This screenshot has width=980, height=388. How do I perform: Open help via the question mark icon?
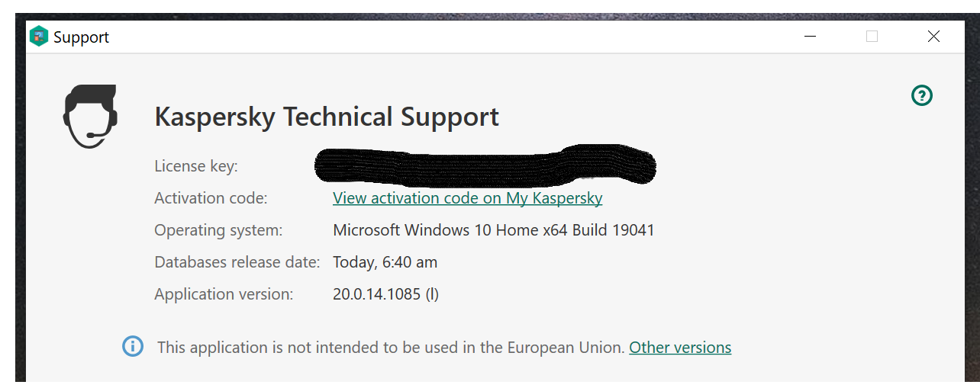[922, 95]
